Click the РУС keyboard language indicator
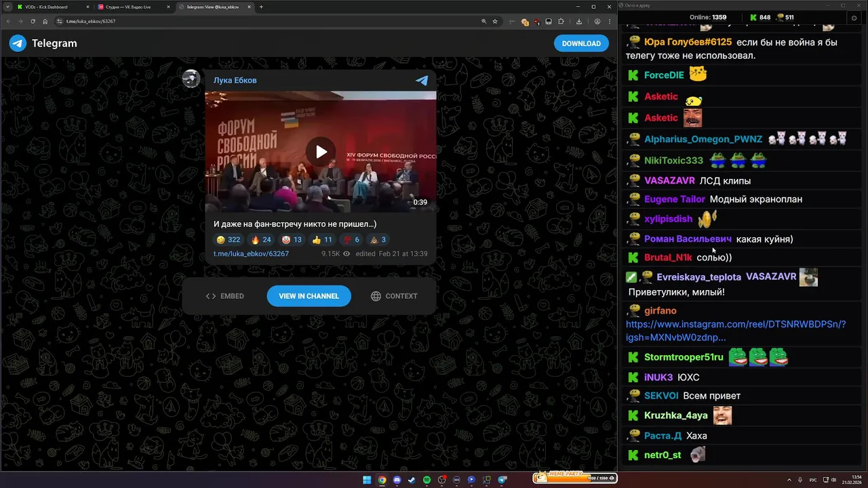Screen dimensions: 868x488 tap(813, 480)
